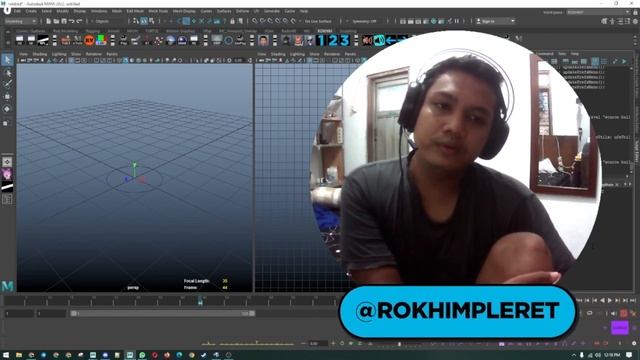
Task: Go to end of playback range
Action: pyautogui.click(x=633, y=300)
